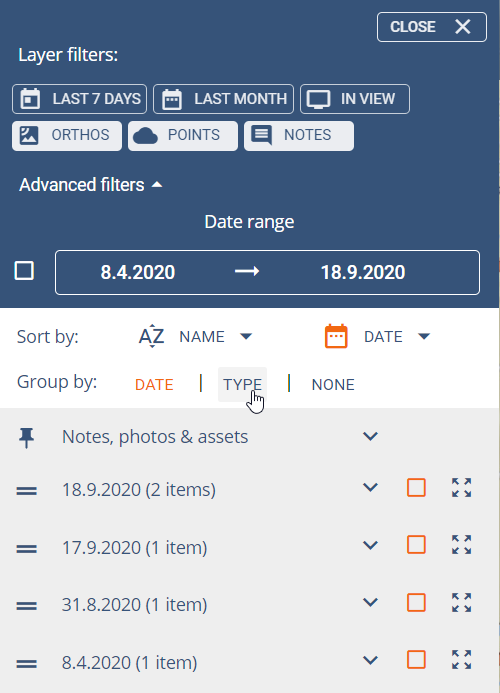The image size is (500, 693).
Task: Expand the Notes, photos & assets section
Action: (x=370, y=436)
